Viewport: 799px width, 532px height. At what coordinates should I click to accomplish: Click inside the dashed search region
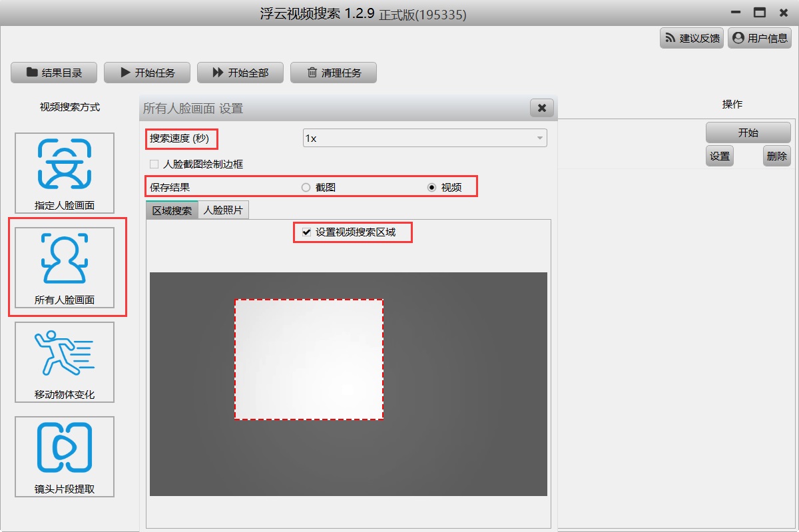click(x=309, y=360)
